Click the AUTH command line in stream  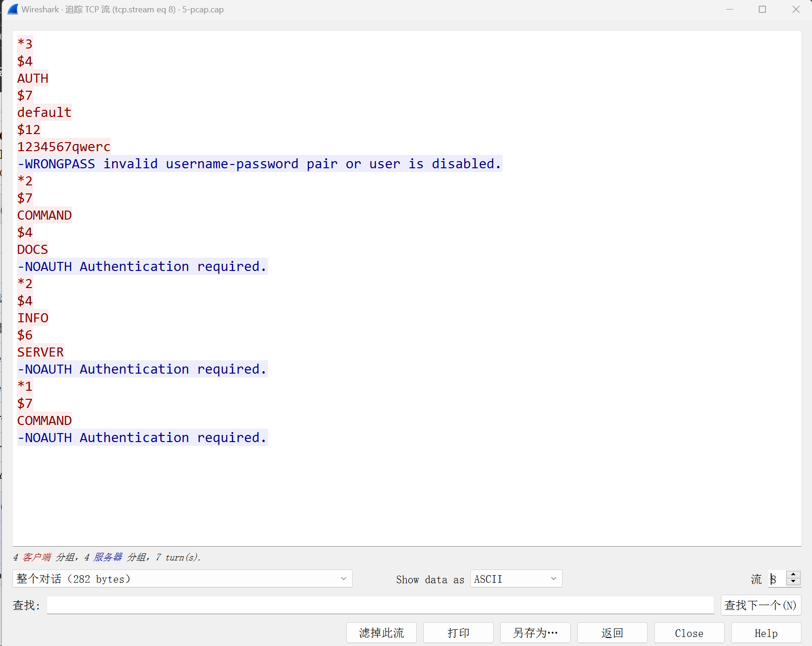click(33, 78)
